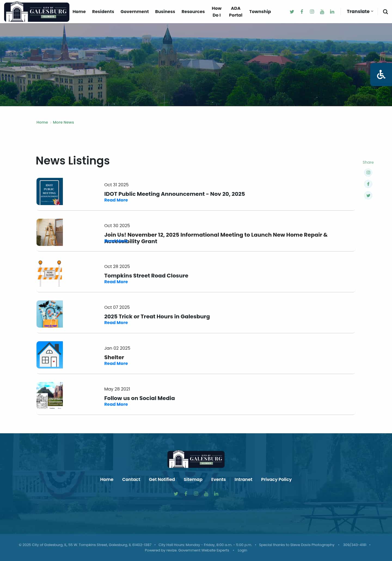
Task: Click the Login link in footer
Action: [x=242, y=550]
